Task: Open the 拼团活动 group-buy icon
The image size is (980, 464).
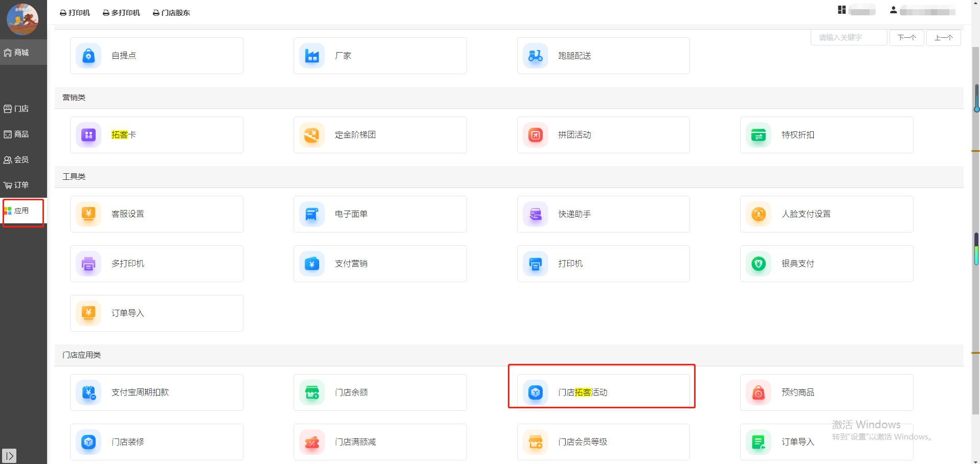Action: [536, 135]
